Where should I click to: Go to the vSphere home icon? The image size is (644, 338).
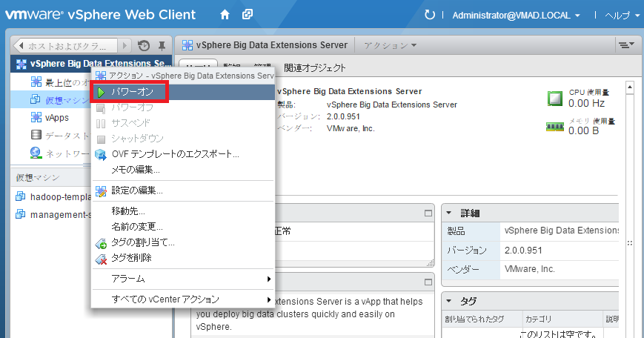click(x=225, y=15)
